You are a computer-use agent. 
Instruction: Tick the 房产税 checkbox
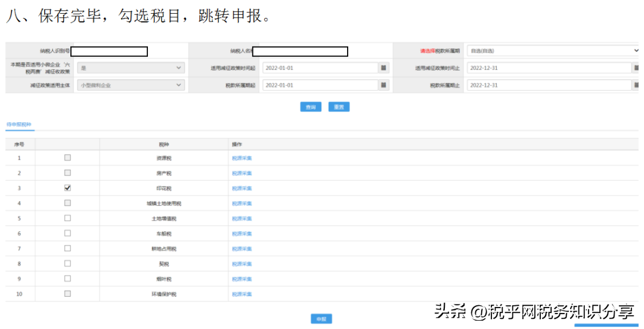pos(67,173)
